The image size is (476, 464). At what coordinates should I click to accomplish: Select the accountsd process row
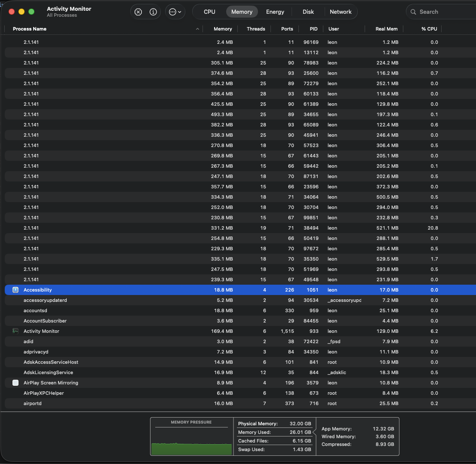click(x=240, y=310)
